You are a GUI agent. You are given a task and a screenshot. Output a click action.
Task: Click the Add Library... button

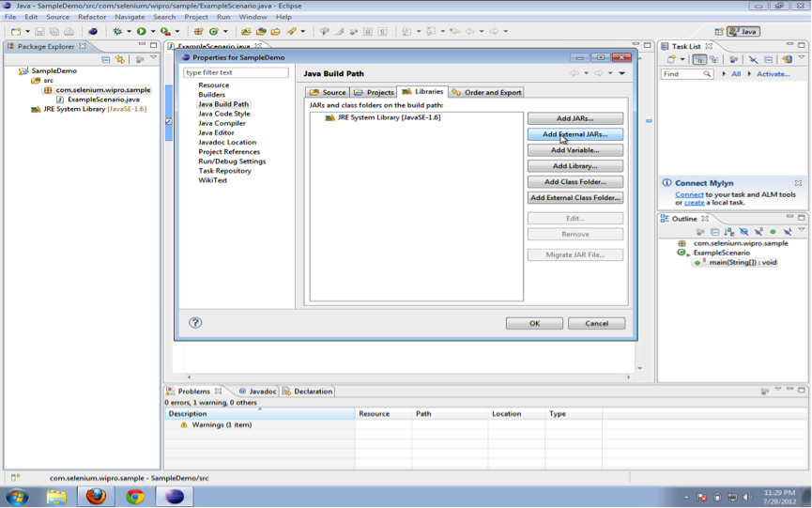575,166
